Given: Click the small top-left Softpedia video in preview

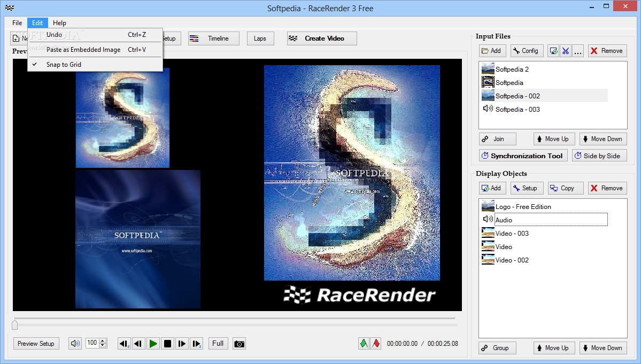Looking at the screenshot, I should [x=122, y=118].
